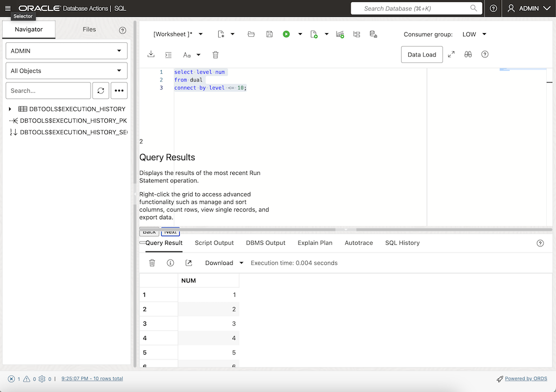This screenshot has height=392, width=556.
Task: Open the hamburger selector menu
Action: (8, 8)
